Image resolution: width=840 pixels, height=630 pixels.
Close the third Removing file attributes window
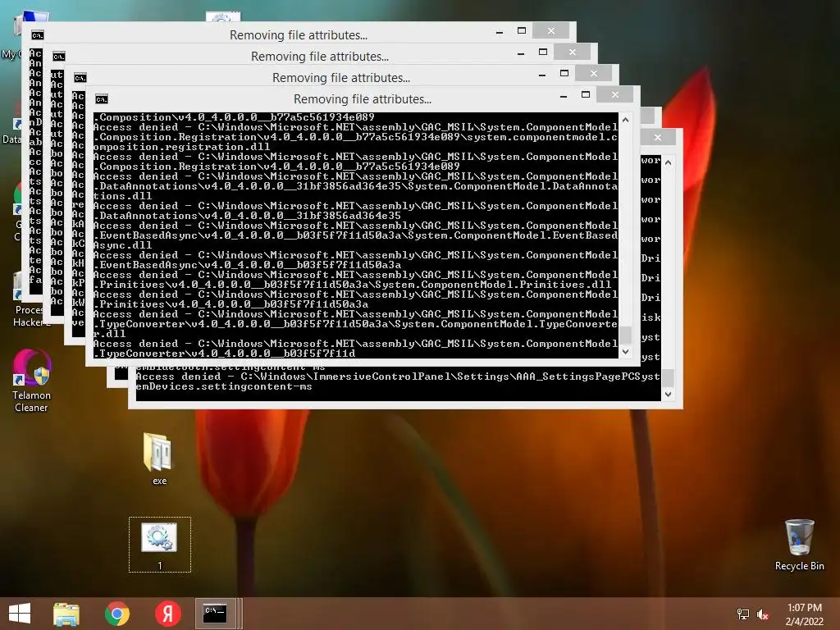click(572, 52)
